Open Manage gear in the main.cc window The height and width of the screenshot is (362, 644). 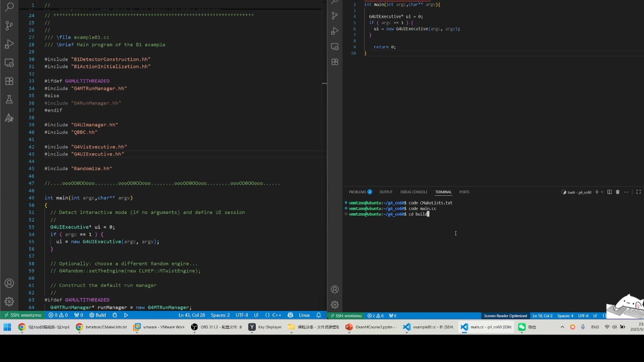(335, 305)
